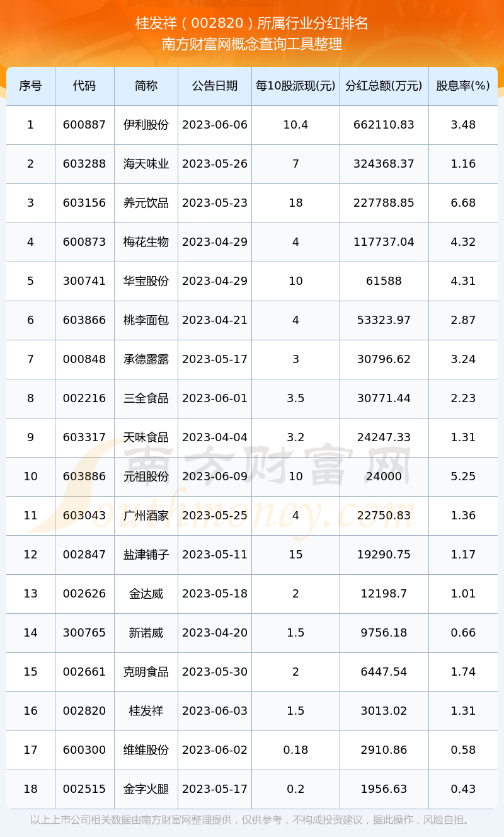Click the title 桂发祥（002820）所属行业分红排名
The height and width of the screenshot is (837, 504).
[252, 24]
